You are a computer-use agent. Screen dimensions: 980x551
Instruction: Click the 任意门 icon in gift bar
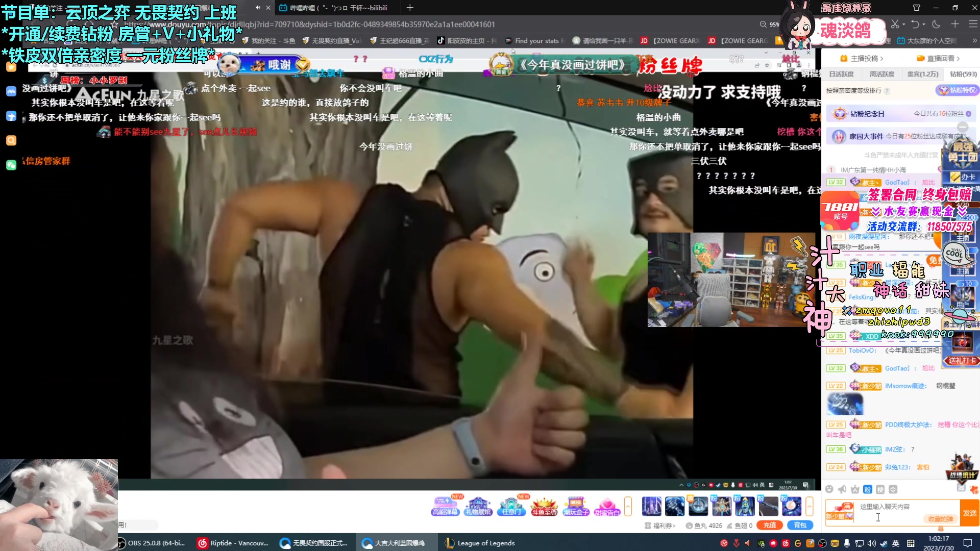pos(511,506)
